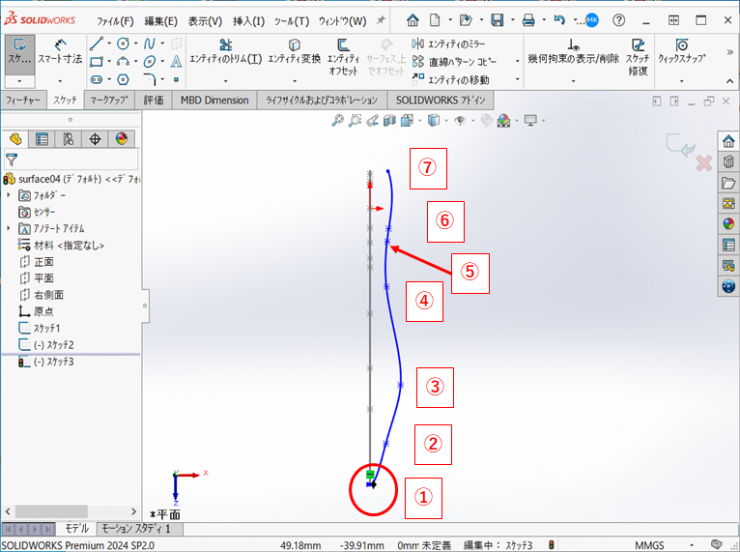Click the feature tree filter input field
This screenshot has width=740, height=552.
pos(75,159)
